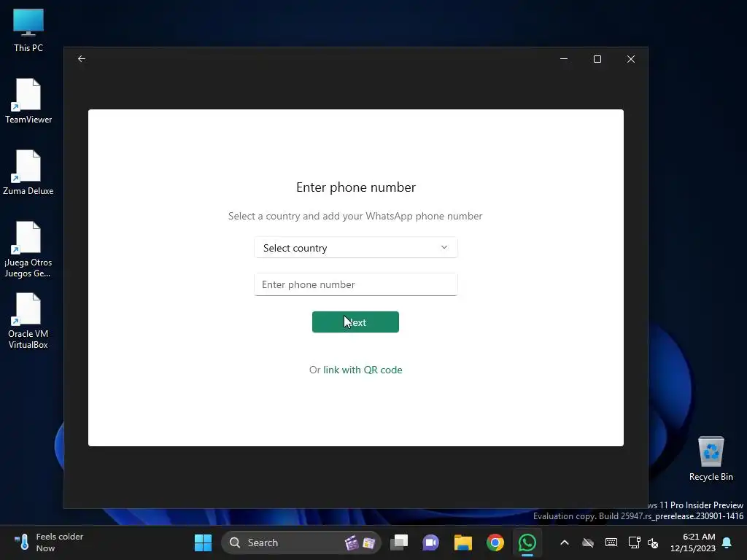
Task: Click the country dropdown chevron arrow
Action: tap(444, 248)
